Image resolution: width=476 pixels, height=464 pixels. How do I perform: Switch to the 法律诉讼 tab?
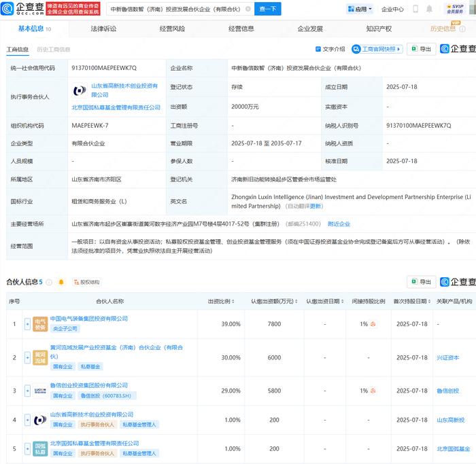[x=103, y=29]
